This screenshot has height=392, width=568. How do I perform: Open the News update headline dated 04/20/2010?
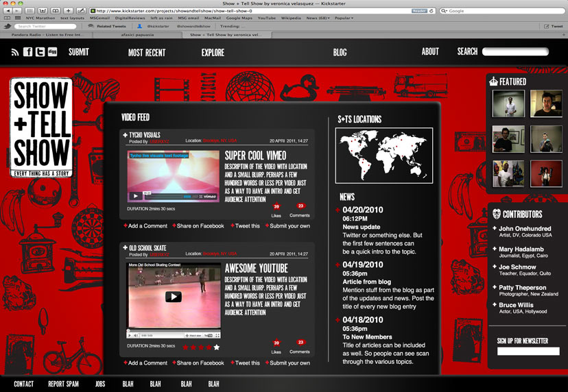[361, 227]
